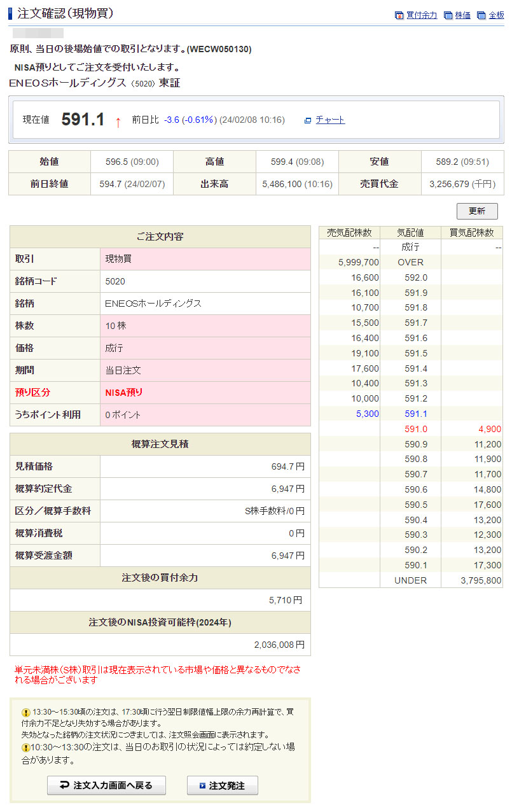This screenshot has width=512, height=812.
Task: Click the OVER row in the order book
Action: [x=410, y=262]
